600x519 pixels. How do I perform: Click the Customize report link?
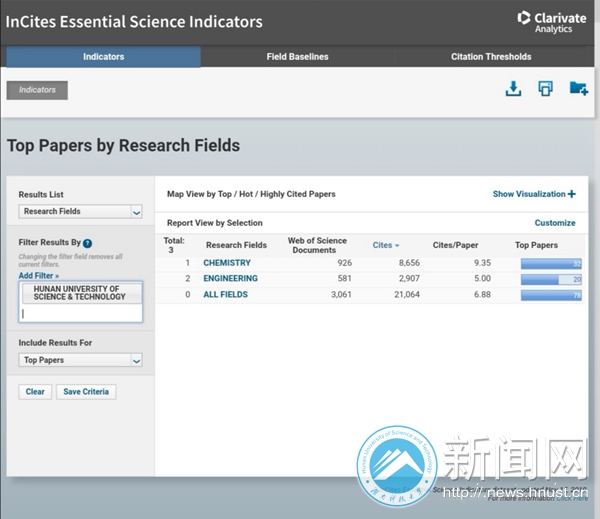point(555,223)
